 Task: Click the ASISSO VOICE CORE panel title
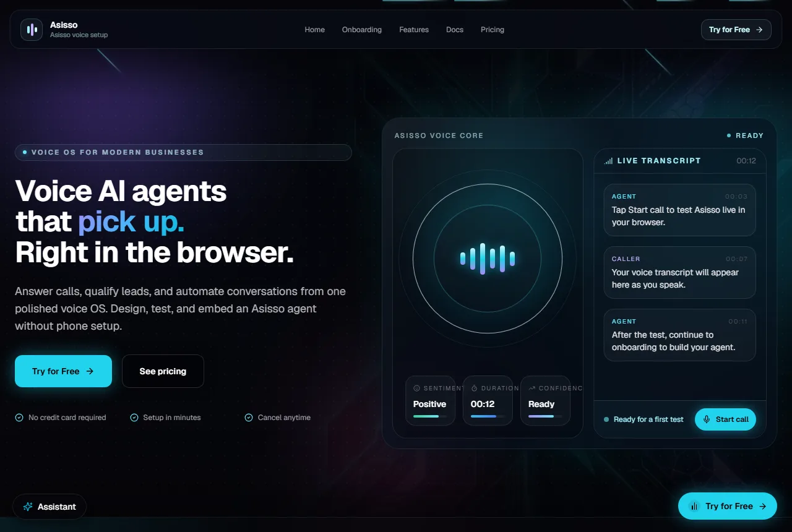(439, 135)
